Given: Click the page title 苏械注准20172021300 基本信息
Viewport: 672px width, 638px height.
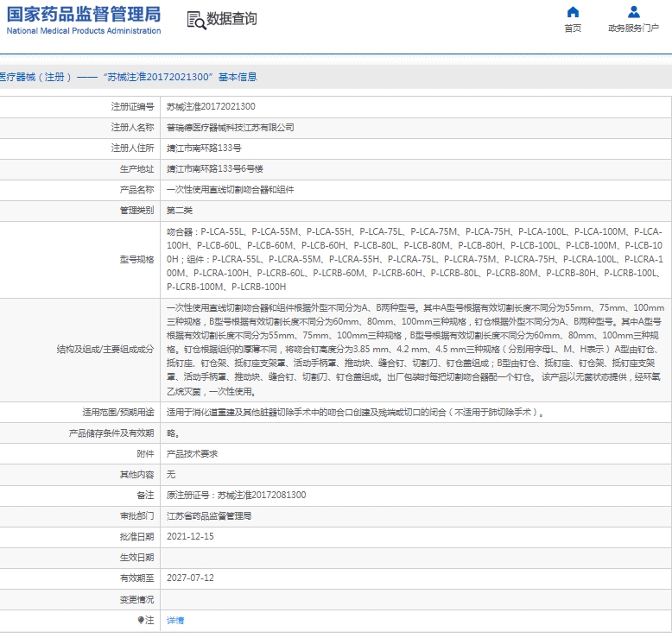Looking at the screenshot, I should (x=128, y=77).
